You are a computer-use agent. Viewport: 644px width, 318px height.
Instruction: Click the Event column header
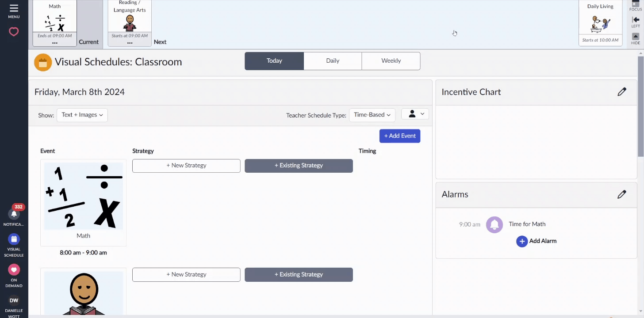47,151
